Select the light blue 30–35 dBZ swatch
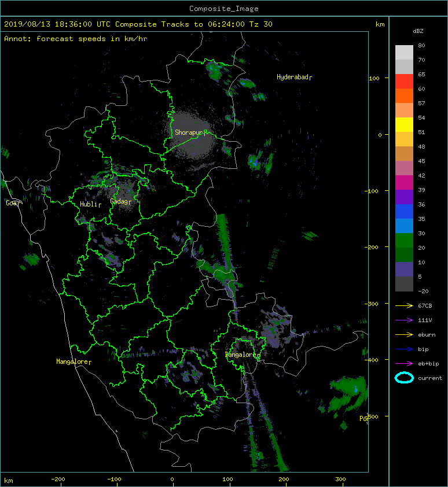The height and width of the screenshot is (487, 448). coord(404,226)
